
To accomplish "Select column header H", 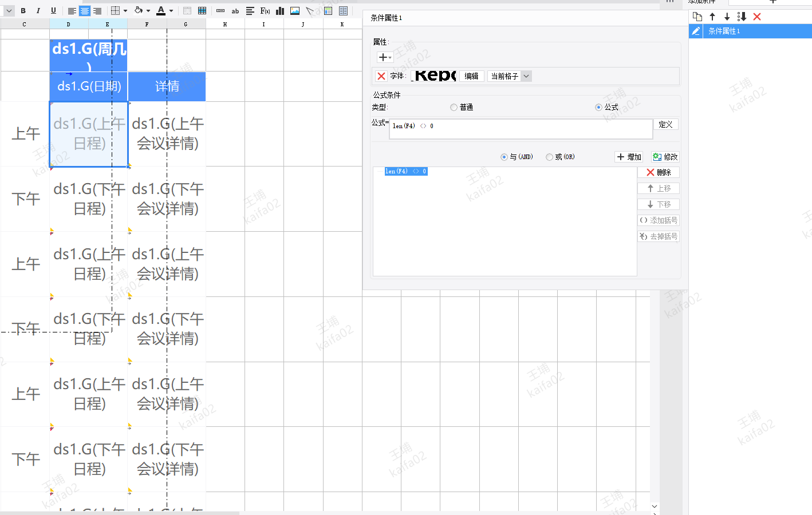I will tap(225, 24).
